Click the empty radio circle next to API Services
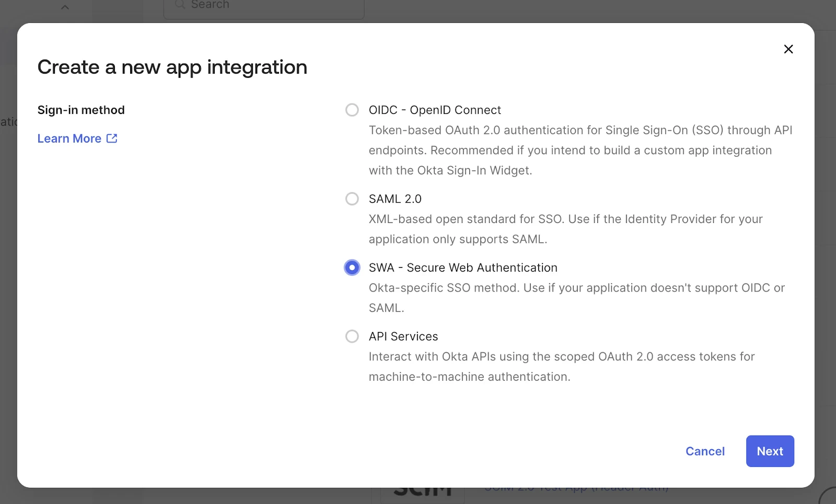The image size is (836, 504). pyautogui.click(x=352, y=336)
